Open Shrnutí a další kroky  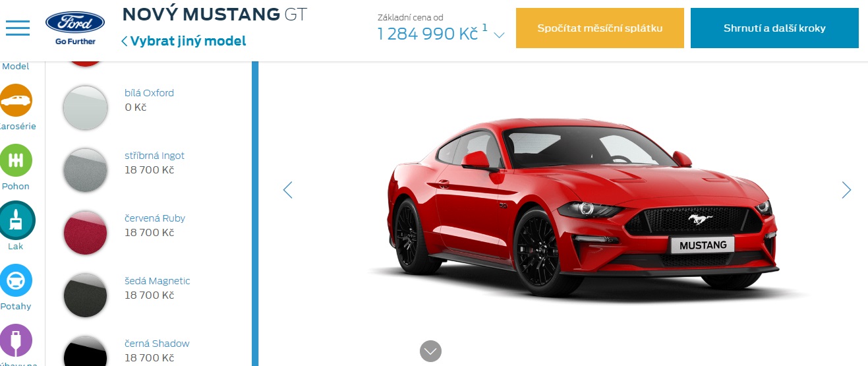pos(774,28)
